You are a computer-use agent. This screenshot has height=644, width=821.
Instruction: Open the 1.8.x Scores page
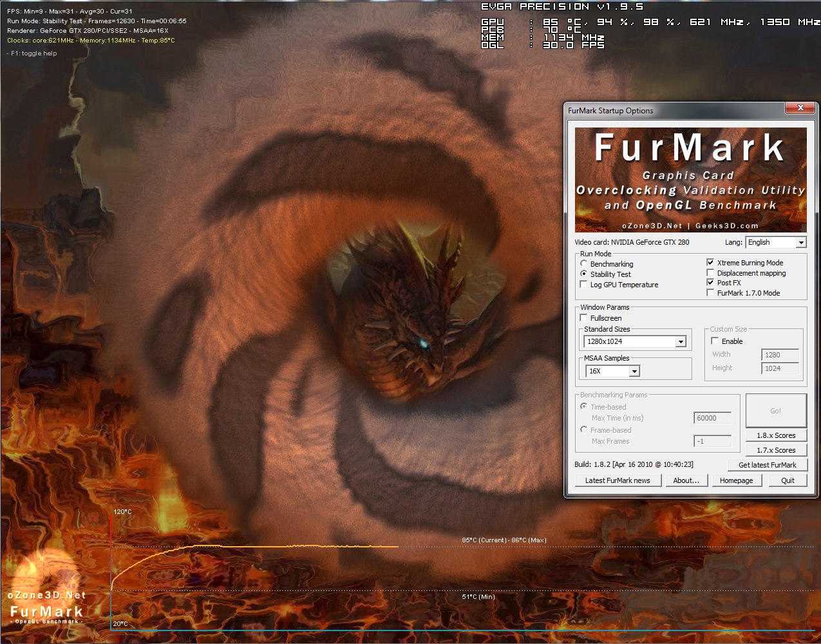(776, 435)
